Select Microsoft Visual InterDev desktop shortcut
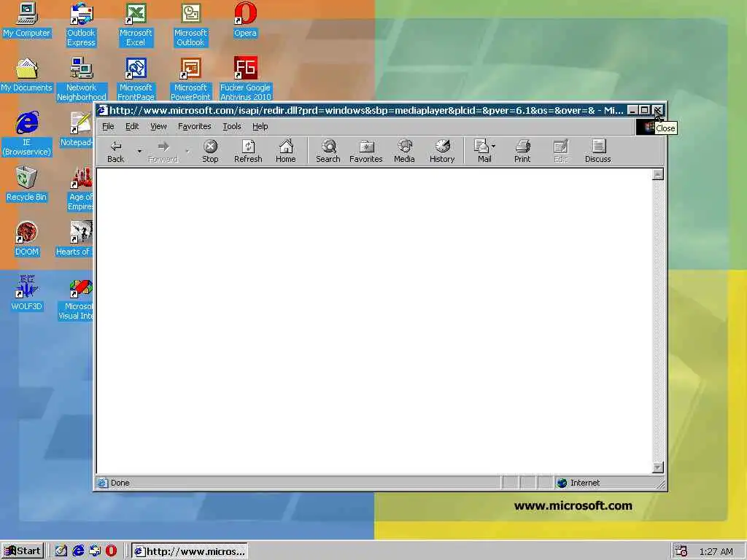Image resolution: width=747 pixels, height=560 pixels. (76, 298)
